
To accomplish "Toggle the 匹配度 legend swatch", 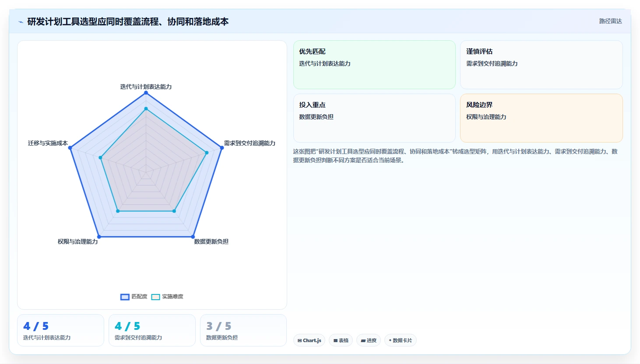I will [125, 297].
